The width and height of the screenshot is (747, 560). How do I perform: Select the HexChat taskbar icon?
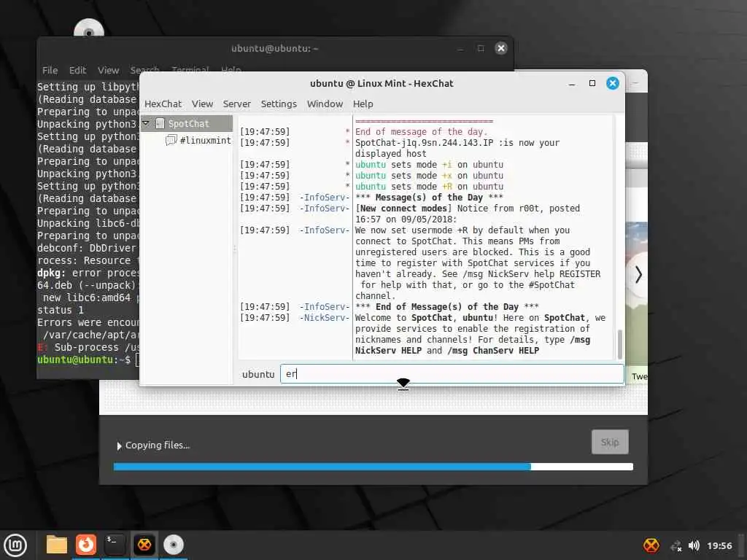(x=144, y=545)
